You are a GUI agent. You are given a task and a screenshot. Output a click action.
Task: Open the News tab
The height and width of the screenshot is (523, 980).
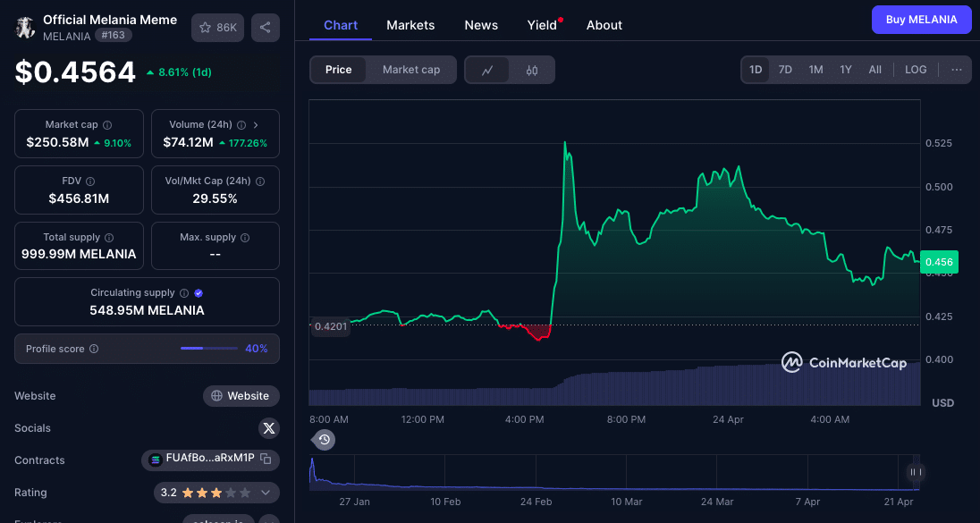pyautogui.click(x=481, y=25)
